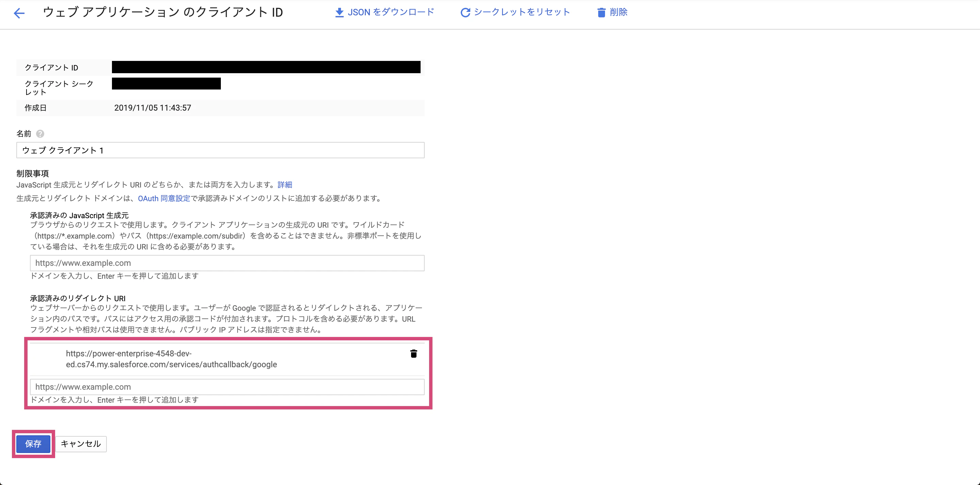This screenshot has width=980, height=485.
Task: Click the クライアント シークレット label
Action: click(x=59, y=88)
